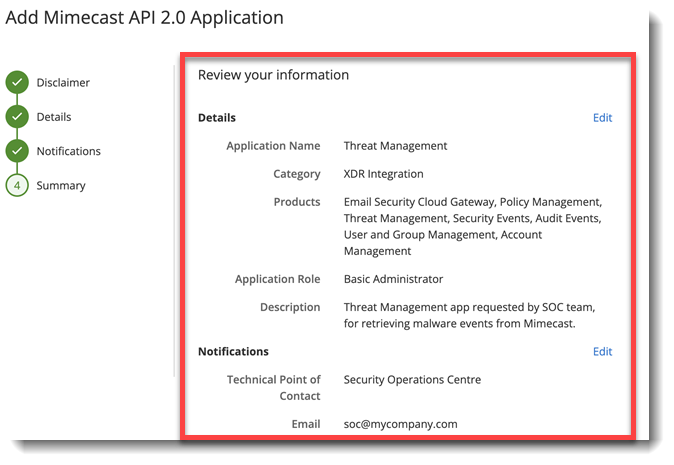Image resolution: width=674 pixels, height=465 pixels.
Task: Select the 'Basic Administrator' role value
Action: (x=393, y=279)
